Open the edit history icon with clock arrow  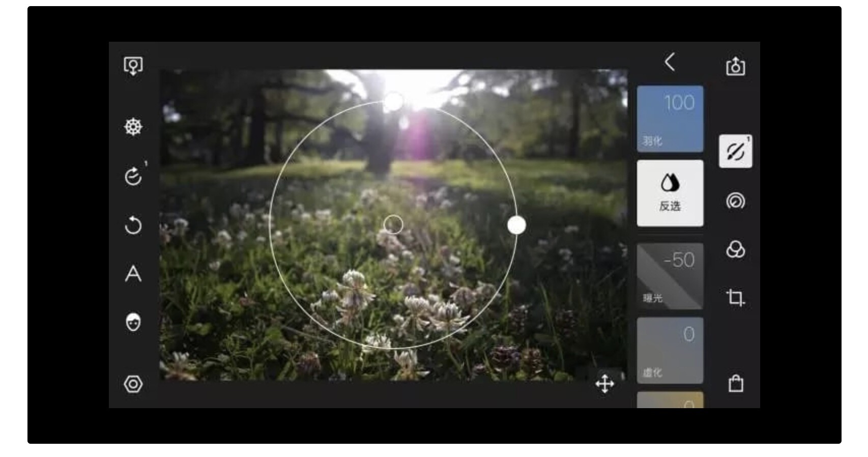[x=134, y=176]
